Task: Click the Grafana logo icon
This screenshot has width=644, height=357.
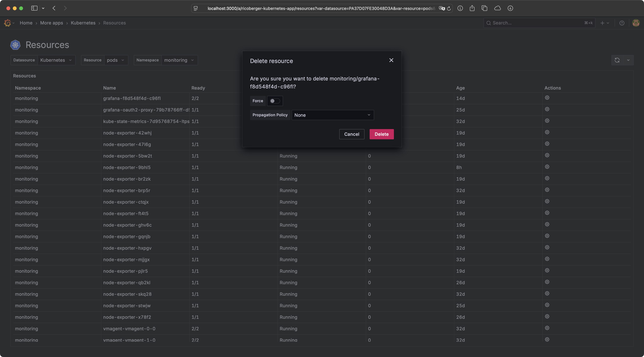Action: [8, 23]
